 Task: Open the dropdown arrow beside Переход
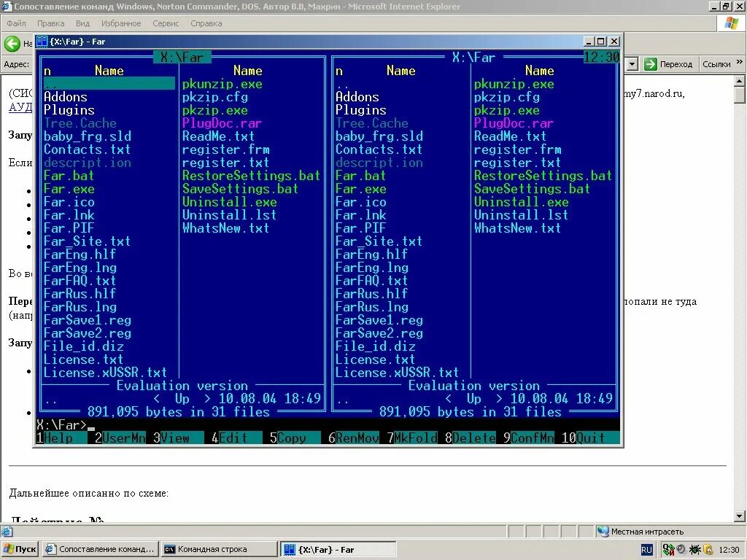click(x=632, y=64)
